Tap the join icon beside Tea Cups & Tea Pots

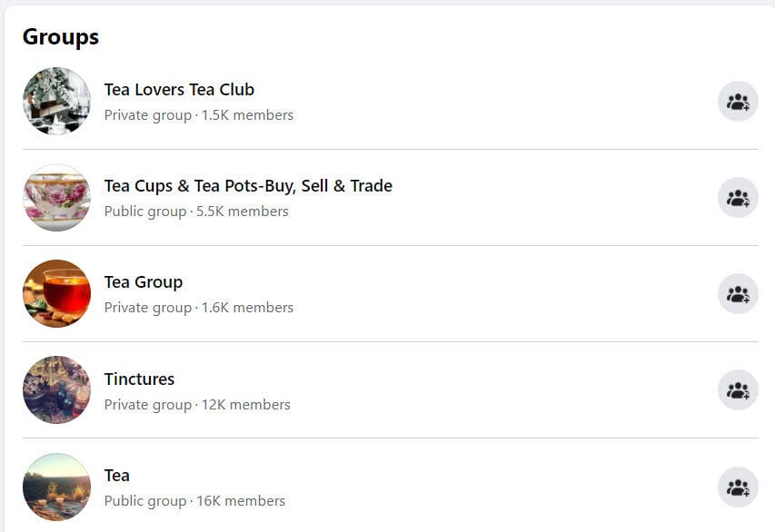739,197
